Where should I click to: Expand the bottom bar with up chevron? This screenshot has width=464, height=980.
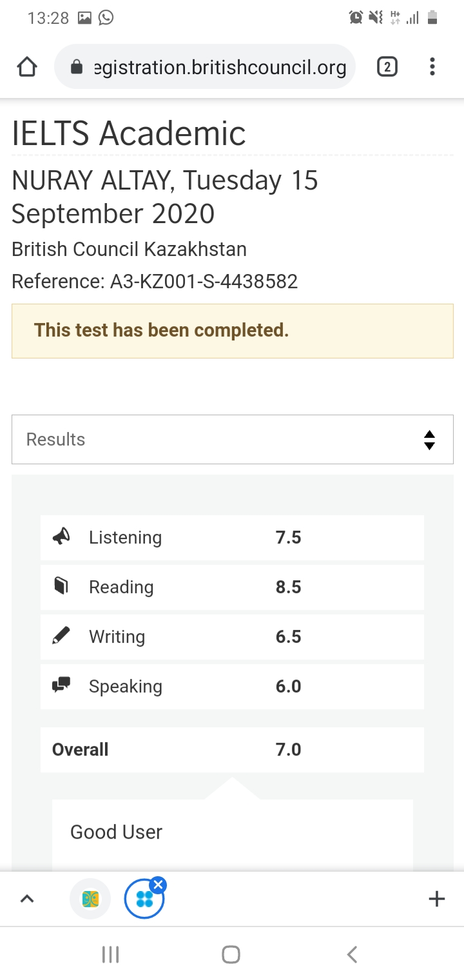(x=27, y=898)
